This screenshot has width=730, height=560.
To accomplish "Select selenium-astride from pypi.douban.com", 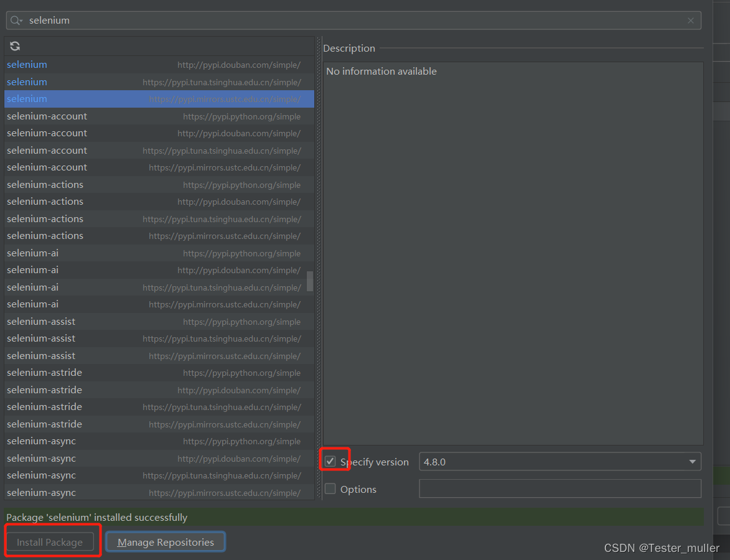I will 159,390.
